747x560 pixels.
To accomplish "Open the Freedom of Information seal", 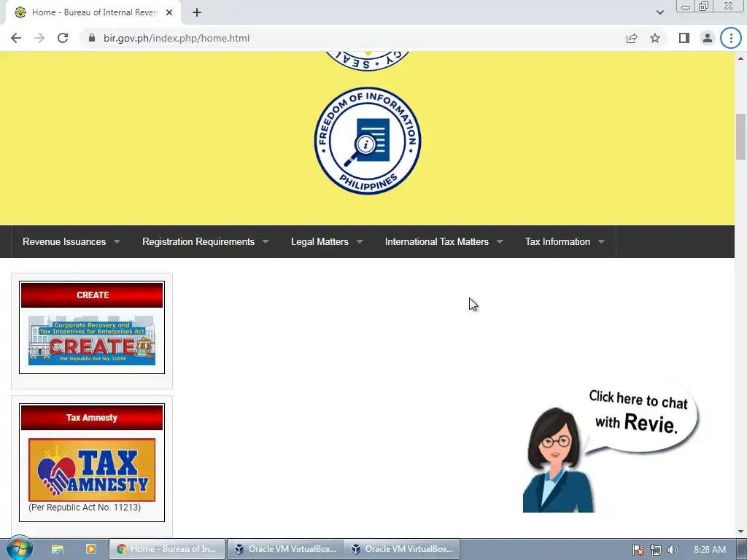I will pyautogui.click(x=368, y=141).
